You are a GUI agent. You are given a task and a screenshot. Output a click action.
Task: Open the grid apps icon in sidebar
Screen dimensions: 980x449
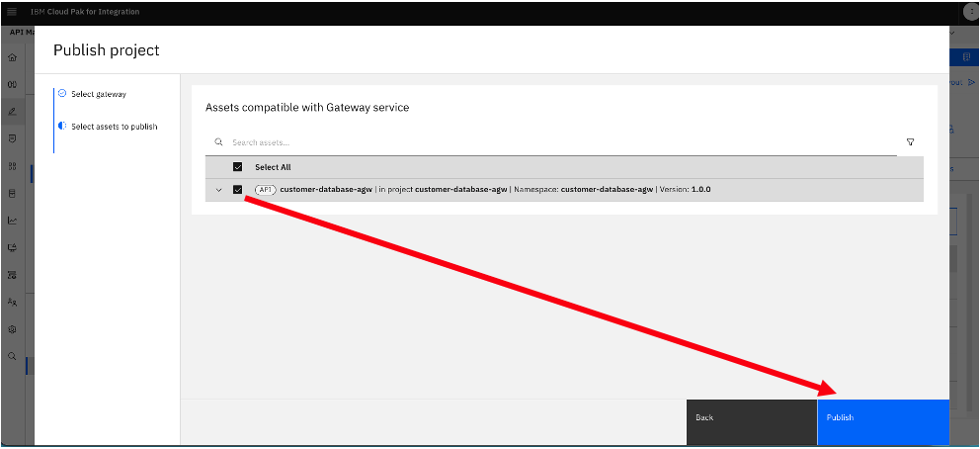point(12,166)
